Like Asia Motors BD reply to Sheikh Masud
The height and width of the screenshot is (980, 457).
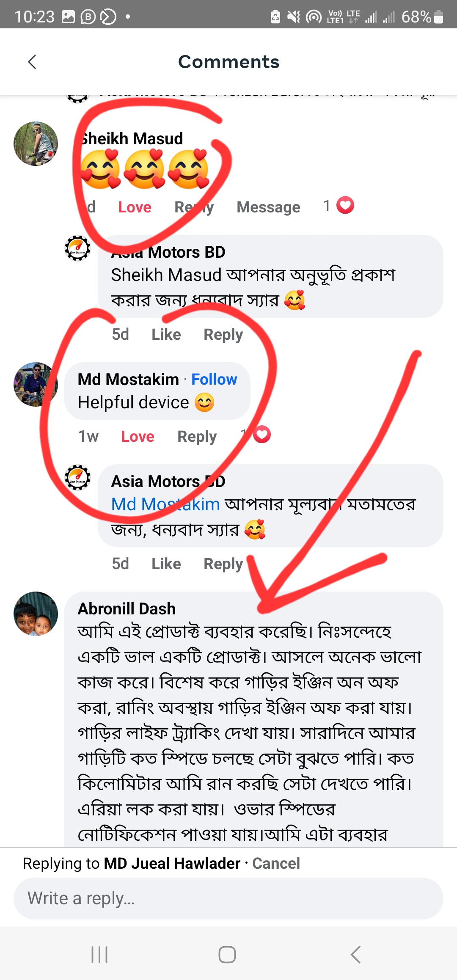(x=166, y=335)
